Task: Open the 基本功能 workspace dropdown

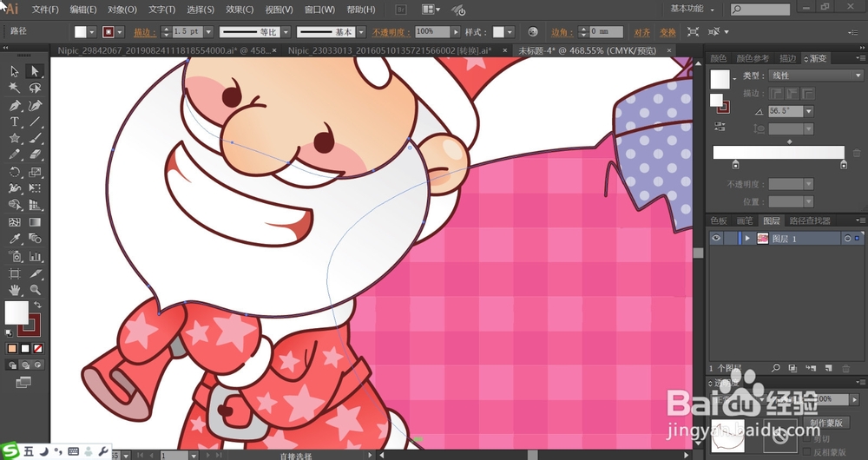Action: pos(693,9)
